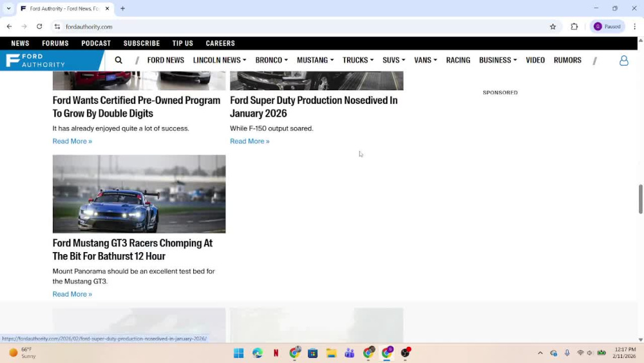Bookmark this page with the star icon
Screen dimensions: 644x363
[553, 26]
